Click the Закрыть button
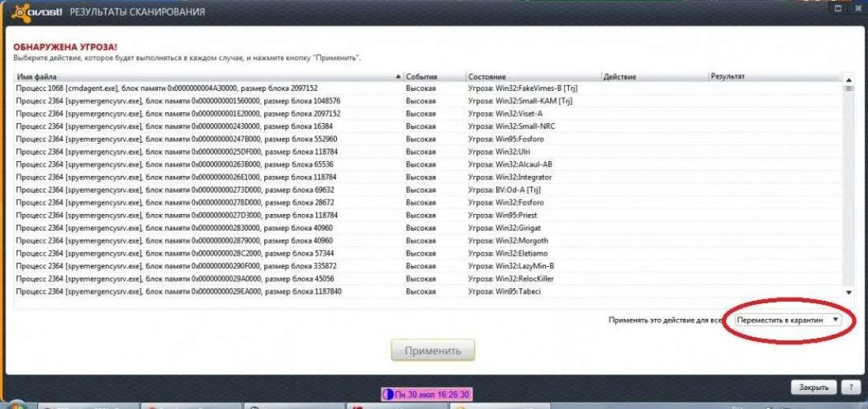868x409 pixels. (x=814, y=388)
